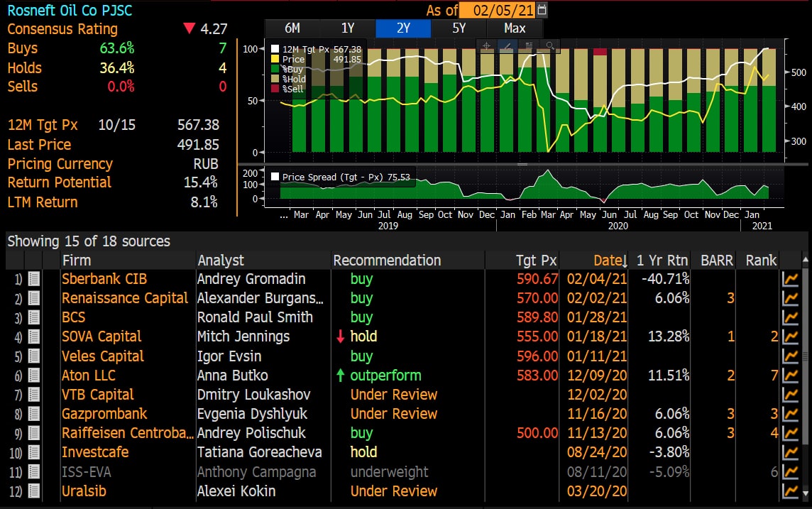The width and height of the screenshot is (812, 509).
Task: Activate the chart zoom magnifier tool
Action: tap(550, 46)
